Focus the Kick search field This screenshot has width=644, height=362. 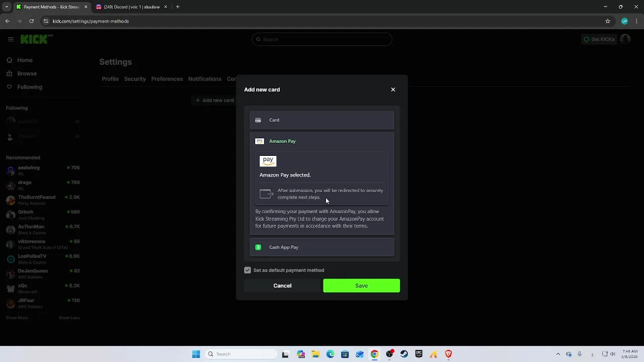[x=322, y=39]
